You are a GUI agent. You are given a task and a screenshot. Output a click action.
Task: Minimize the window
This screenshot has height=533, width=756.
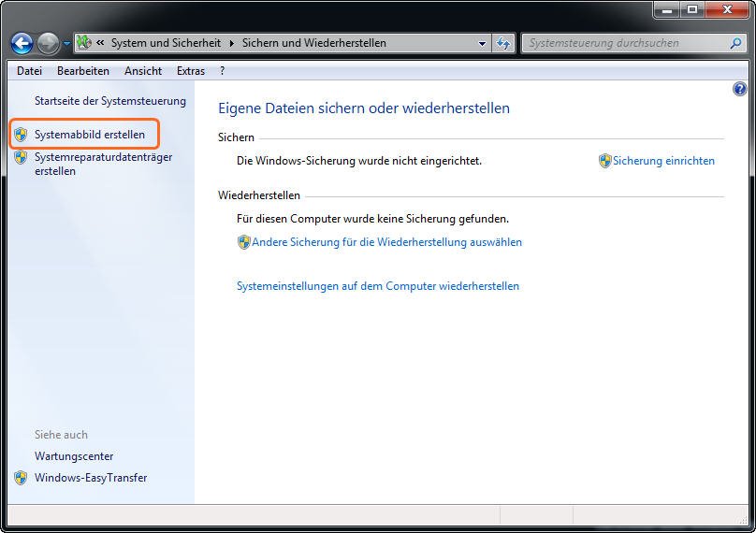pyautogui.click(x=667, y=9)
